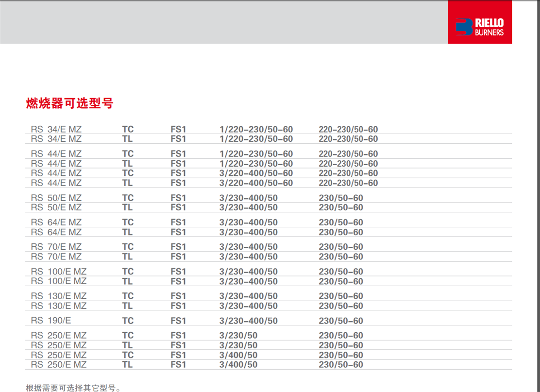540x392 pixels.
Task: Select RS 34/E MZ in its TC row
Action: [x=56, y=130]
